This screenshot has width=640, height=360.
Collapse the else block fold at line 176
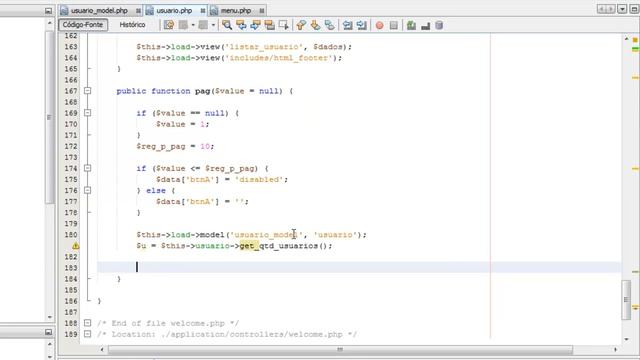point(87,190)
